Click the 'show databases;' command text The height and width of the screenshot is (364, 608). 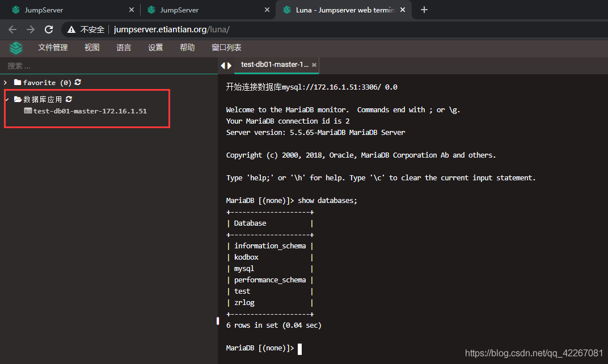pyautogui.click(x=327, y=200)
